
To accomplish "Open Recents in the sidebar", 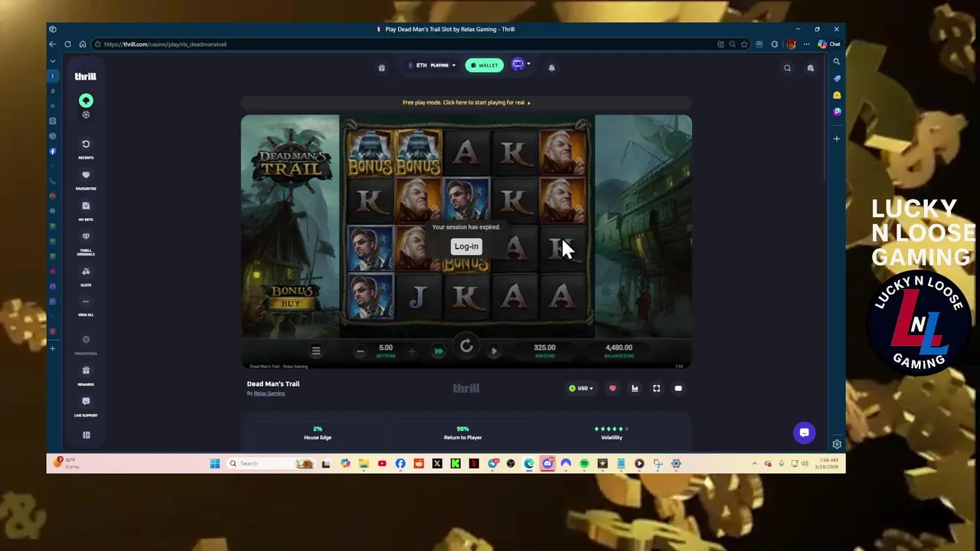I will (x=86, y=148).
